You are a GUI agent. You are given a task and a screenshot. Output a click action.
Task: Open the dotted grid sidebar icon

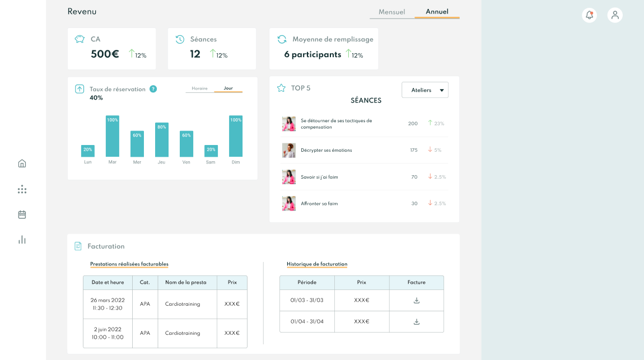pos(22,190)
